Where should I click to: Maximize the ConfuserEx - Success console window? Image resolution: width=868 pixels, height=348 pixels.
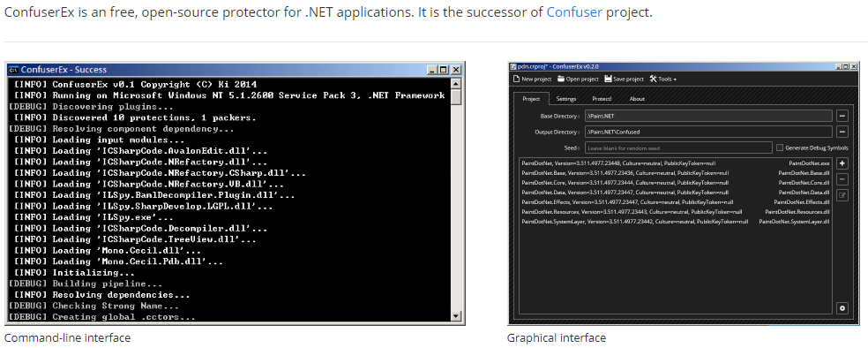[x=443, y=70]
